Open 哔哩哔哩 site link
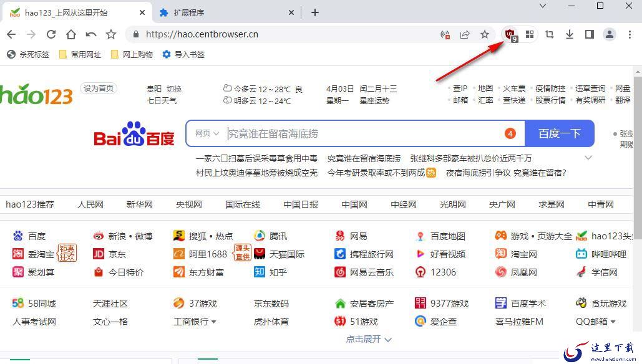This screenshot has height=364, width=642. (x=601, y=254)
